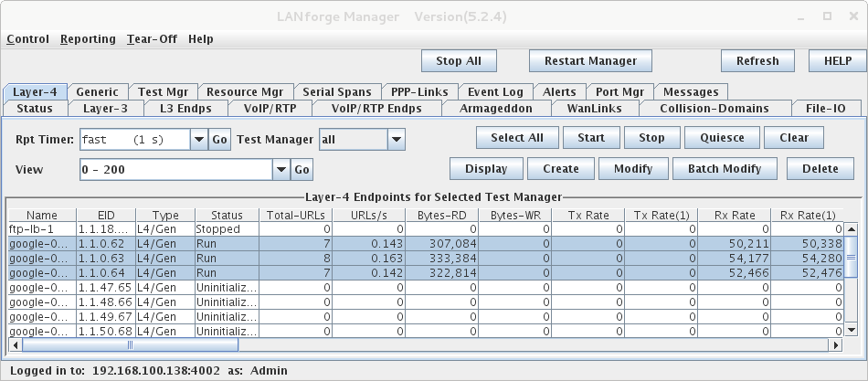Start the selected endpoints
The height and width of the screenshot is (381, 868).
(591, 138)
